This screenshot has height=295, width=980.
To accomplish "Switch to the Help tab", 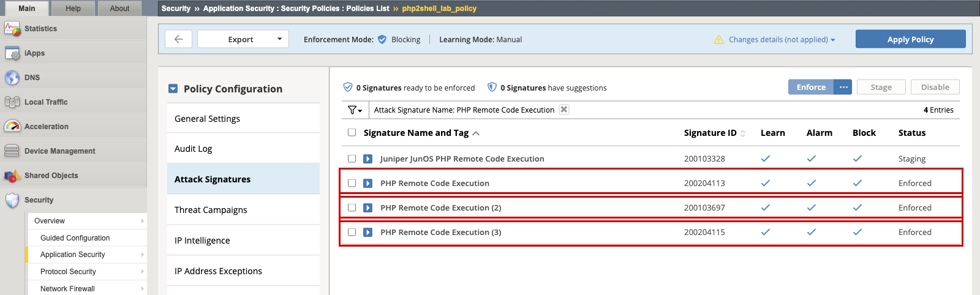I will pyautogui.click(x=73, y=9).
